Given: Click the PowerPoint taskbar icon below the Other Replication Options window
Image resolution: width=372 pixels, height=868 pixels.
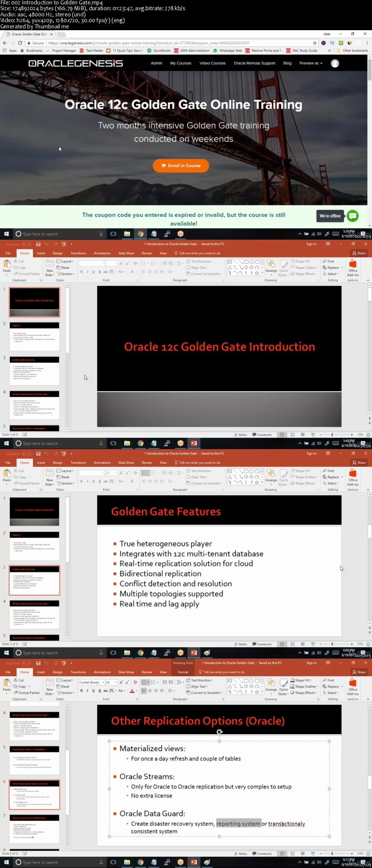Looking at the screenshot, I should click(x=194, y=862).
